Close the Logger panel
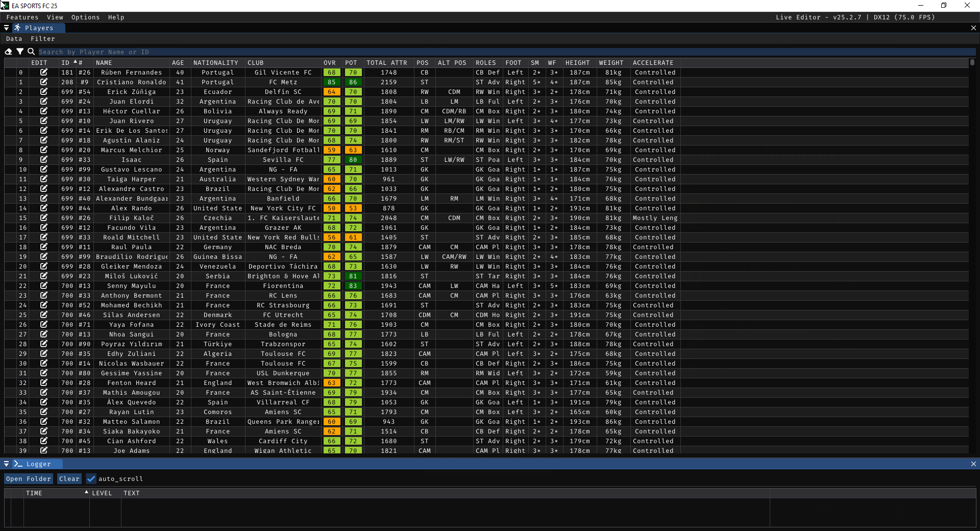Screen dimensions: 980x531 tap(973, 464)
